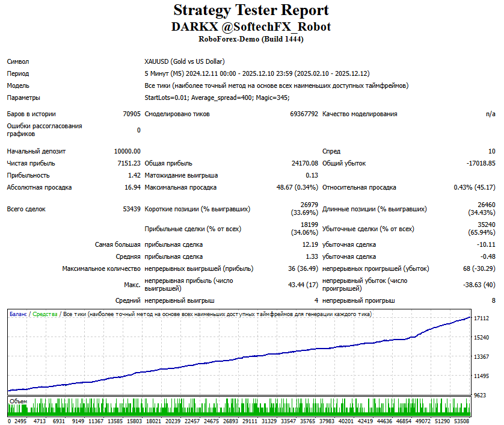Click the 24170.08 gross profit value
Screen dimensions: 504x425
[305, 163]
